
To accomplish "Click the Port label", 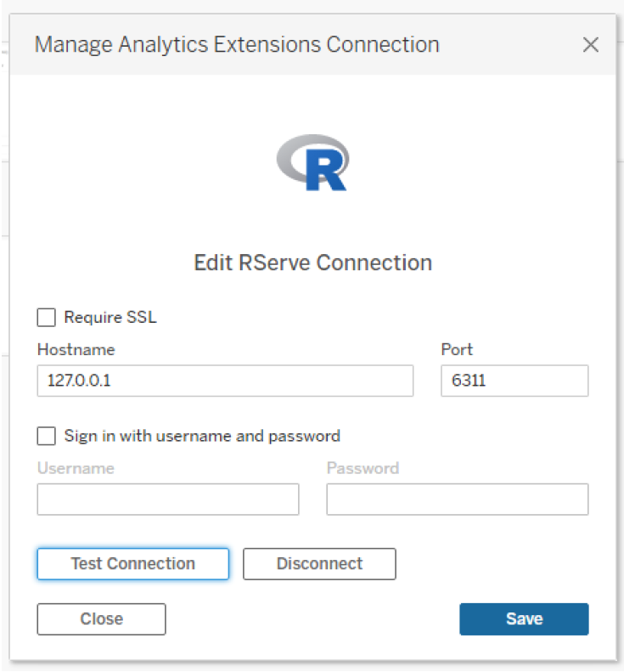I will pyautogui.click(x=457, y=350).
